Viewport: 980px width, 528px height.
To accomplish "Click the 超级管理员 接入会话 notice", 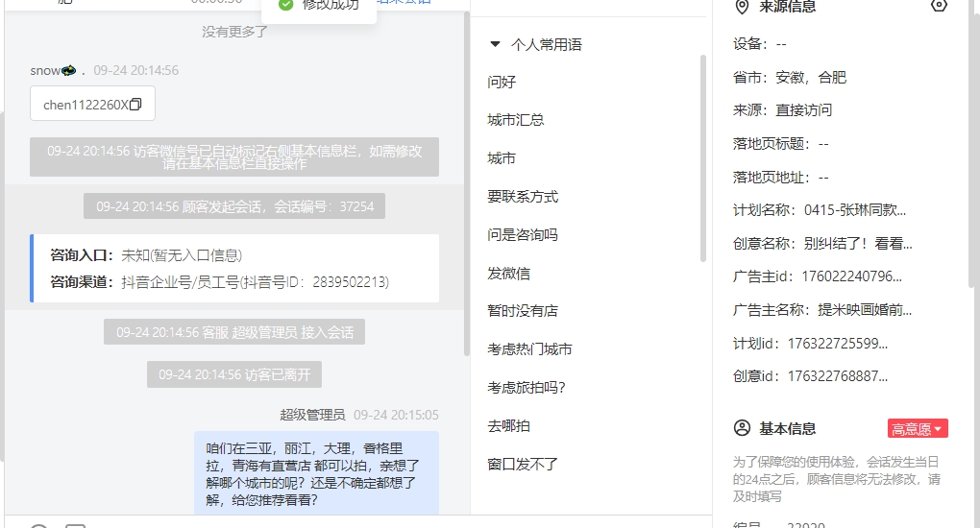I will pos(234,332).
